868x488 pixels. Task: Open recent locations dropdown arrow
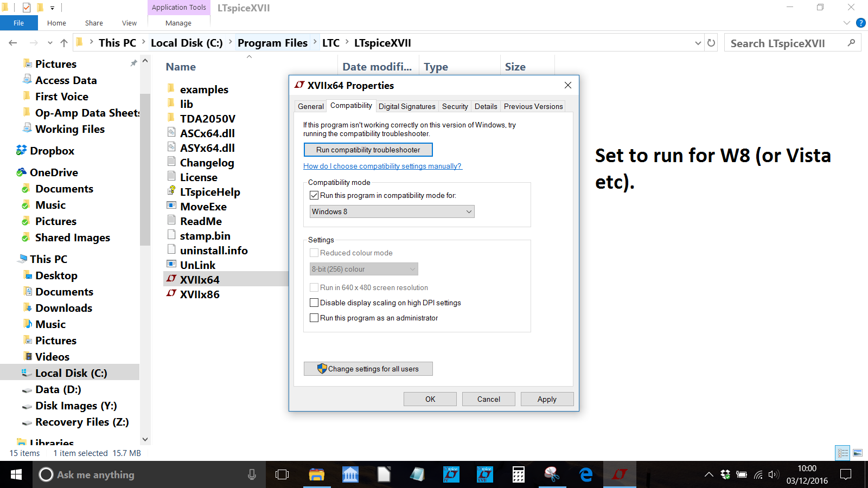(50, 43)
